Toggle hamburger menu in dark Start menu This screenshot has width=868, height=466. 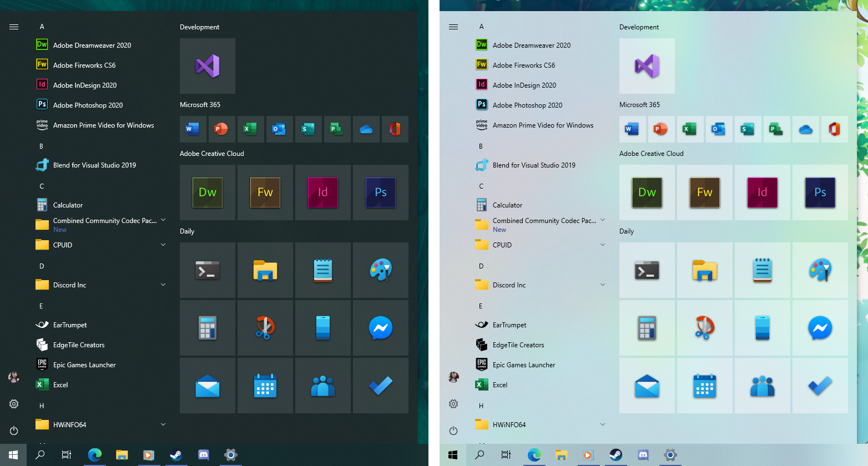pos(14,27)
